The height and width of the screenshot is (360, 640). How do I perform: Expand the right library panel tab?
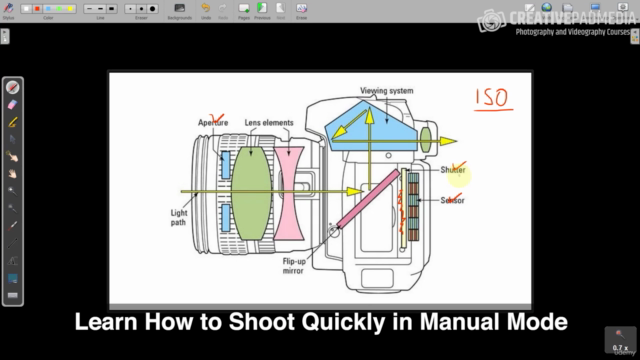(635, 36)
